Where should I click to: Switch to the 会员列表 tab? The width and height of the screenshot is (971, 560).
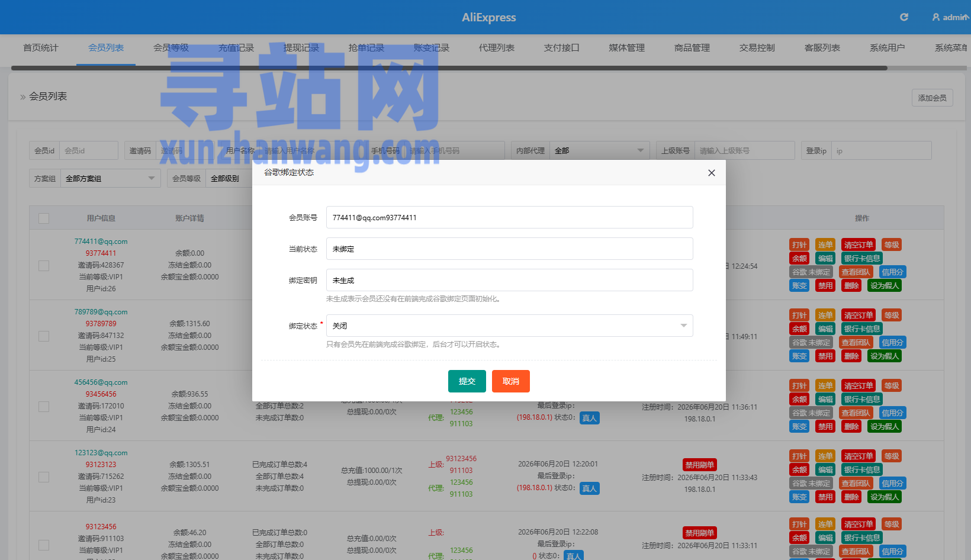click(106, 47)
